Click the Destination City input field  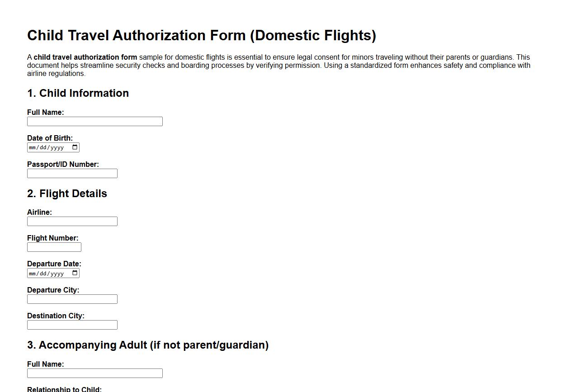coord(72,325)
